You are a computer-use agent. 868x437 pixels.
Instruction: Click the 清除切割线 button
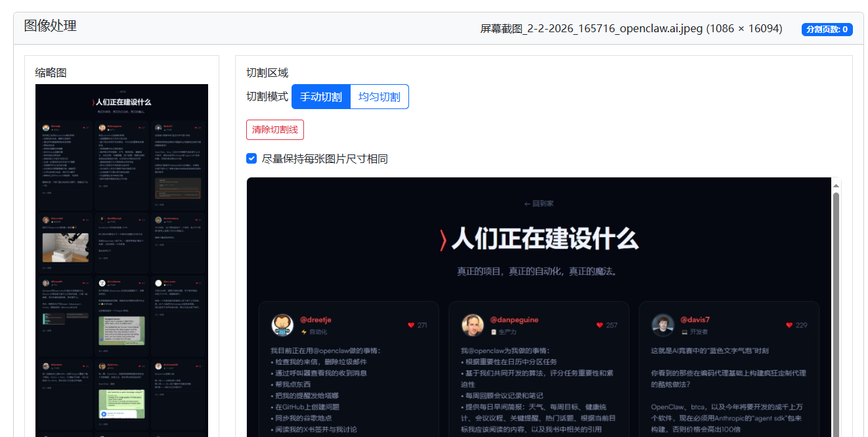coord(275,129)
